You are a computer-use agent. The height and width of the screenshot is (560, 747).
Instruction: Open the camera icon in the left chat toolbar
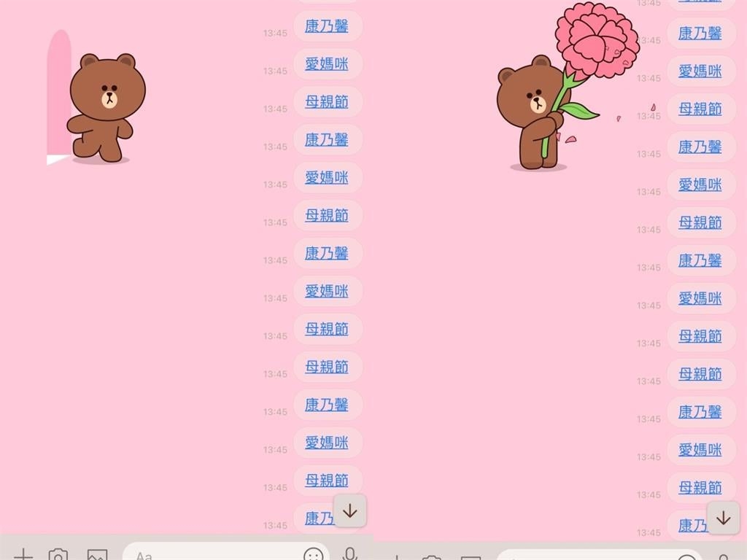pyautogui.click(x=60, y=555)
